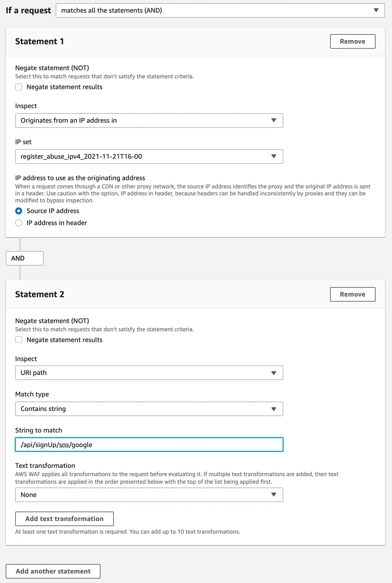Click the String to match input field

(x=149, y=445)
